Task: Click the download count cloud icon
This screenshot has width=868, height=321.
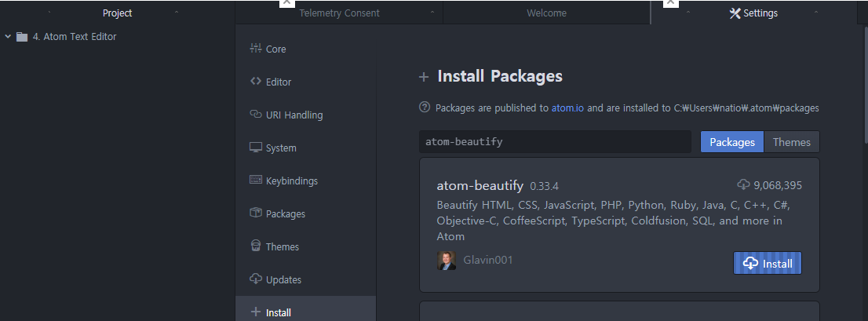Action: pos(743,184)
